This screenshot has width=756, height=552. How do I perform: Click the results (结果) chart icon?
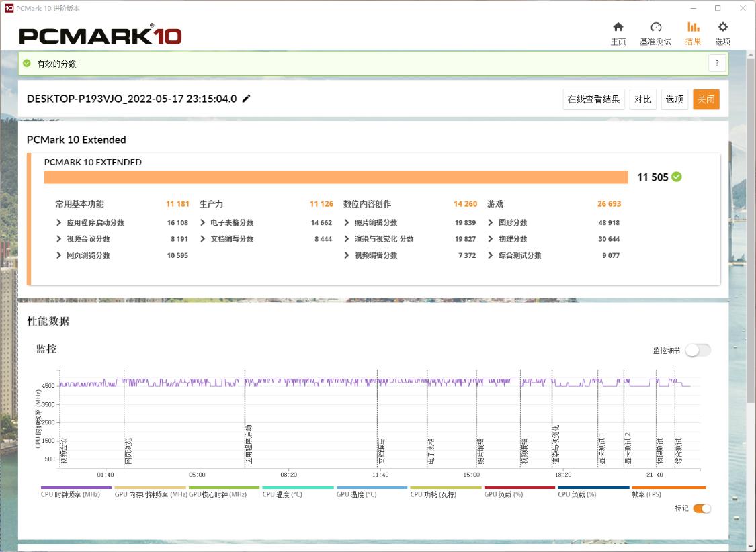(693, 28)
